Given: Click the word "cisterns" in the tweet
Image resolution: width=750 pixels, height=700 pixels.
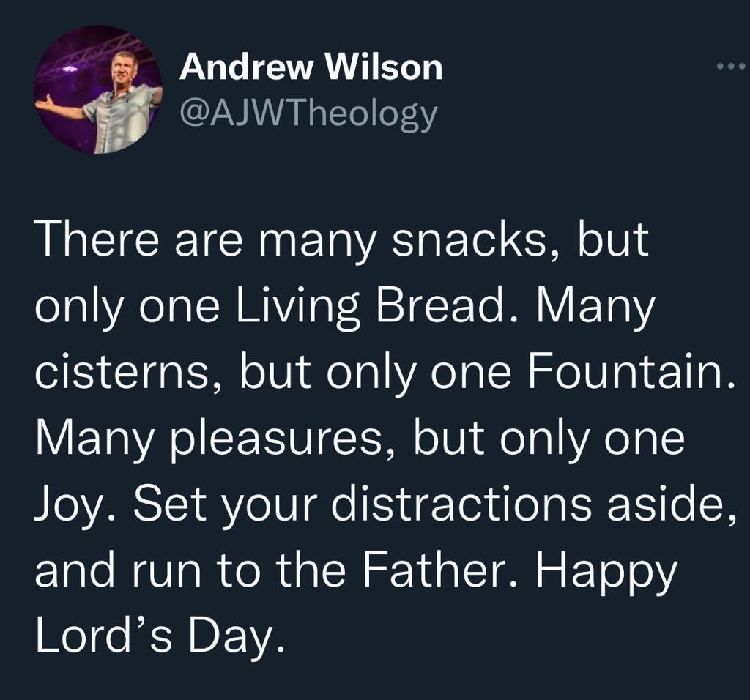Looking at the screenshot, I should (x=123, y=373).
